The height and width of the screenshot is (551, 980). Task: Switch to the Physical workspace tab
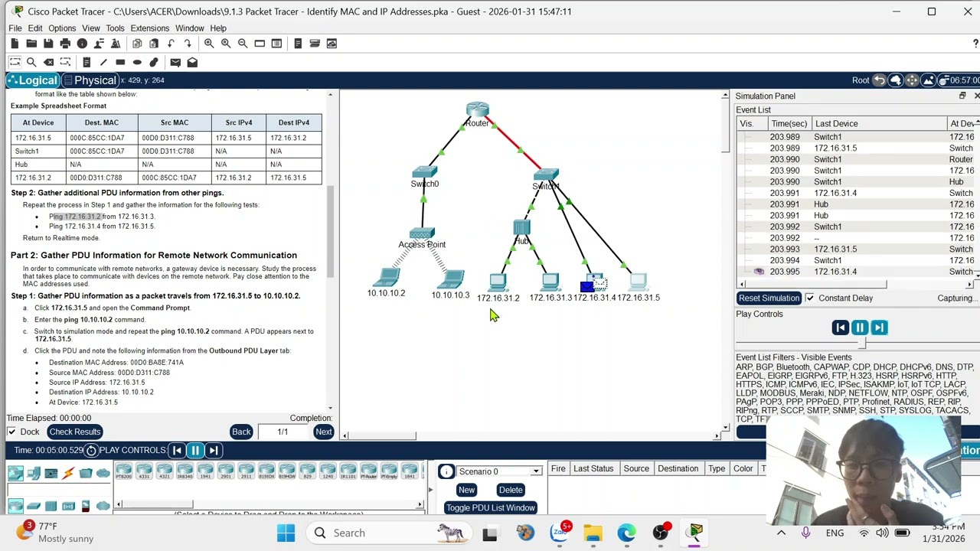90,80
